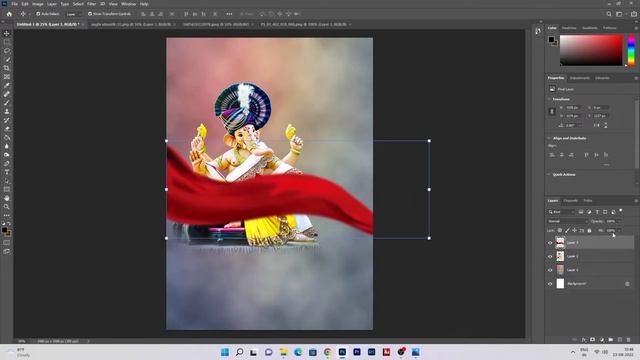This screenshot has width=640, height=360.
Task: Toggle visibility of Layer 1
Action: (550, 270)
